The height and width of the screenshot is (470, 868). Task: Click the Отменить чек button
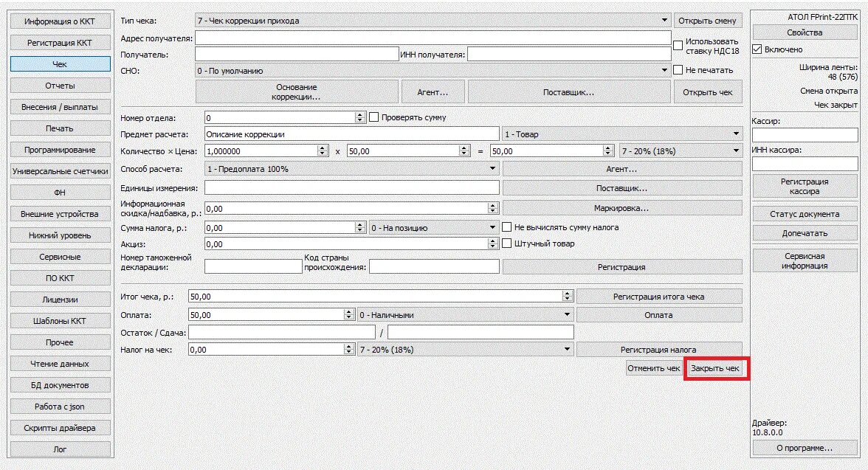654,368
